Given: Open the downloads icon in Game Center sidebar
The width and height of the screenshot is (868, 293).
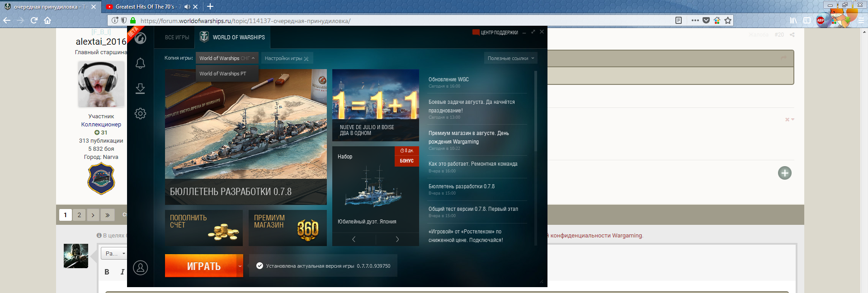Looking at the screenshot, I should 140,88.
